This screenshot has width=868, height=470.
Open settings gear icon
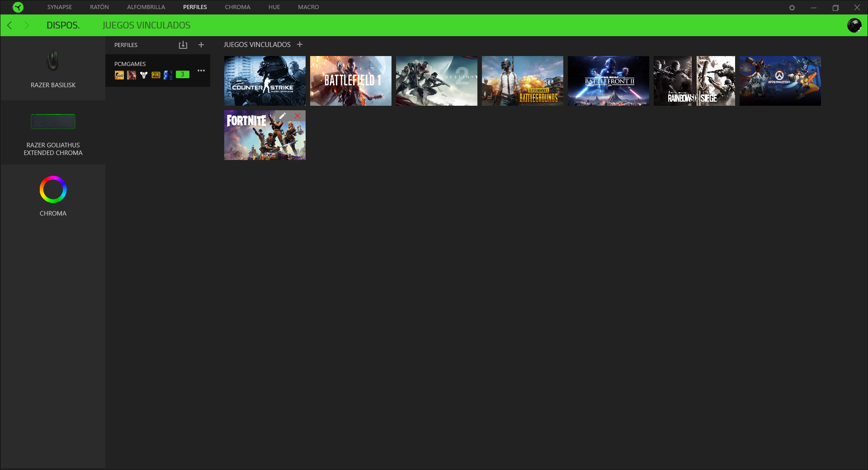[x=792, y=8]
